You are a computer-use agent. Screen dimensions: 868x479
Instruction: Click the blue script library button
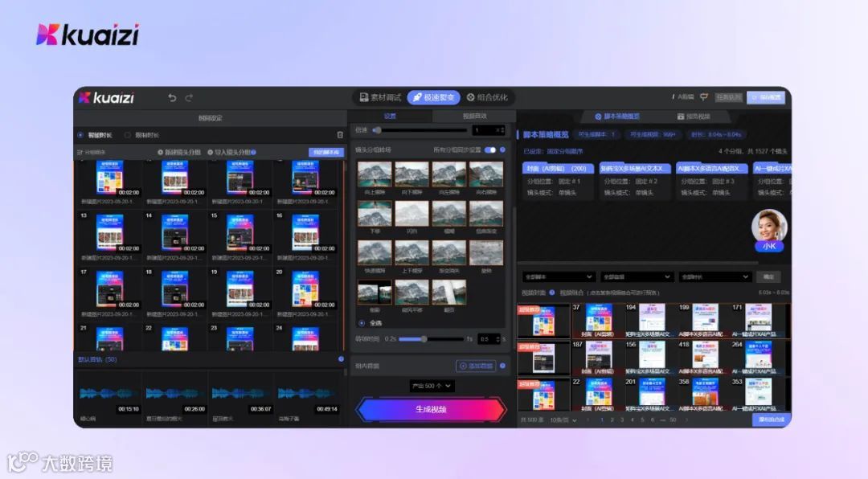point(325,152)
